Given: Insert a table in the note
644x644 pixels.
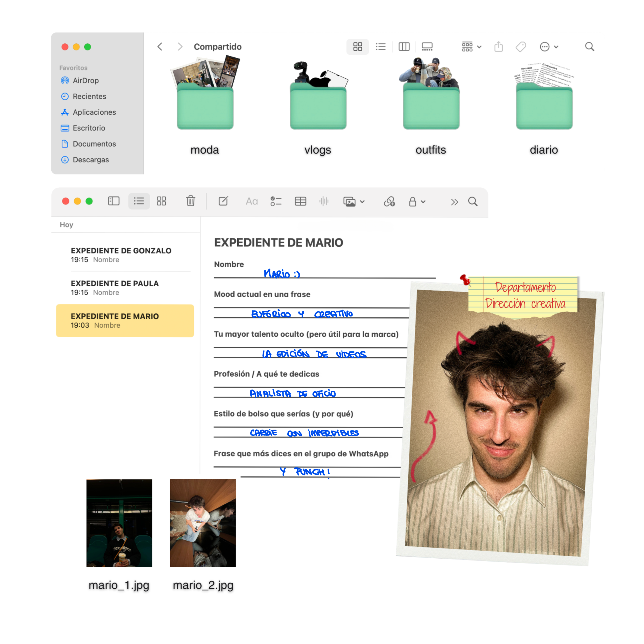Looking at the screenshot, I should pyautogui.click(x=300, y=201).
